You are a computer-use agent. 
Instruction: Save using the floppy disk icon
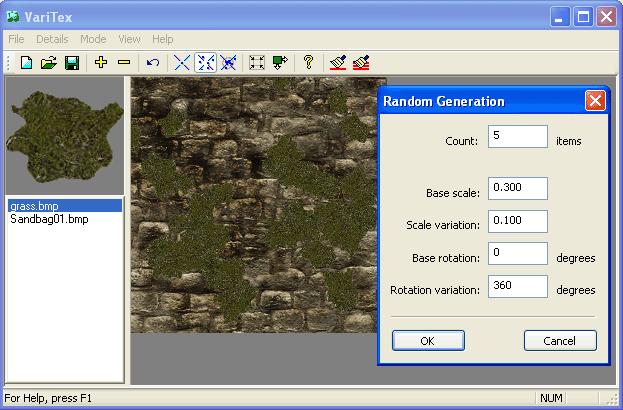(x=71, y=63)
